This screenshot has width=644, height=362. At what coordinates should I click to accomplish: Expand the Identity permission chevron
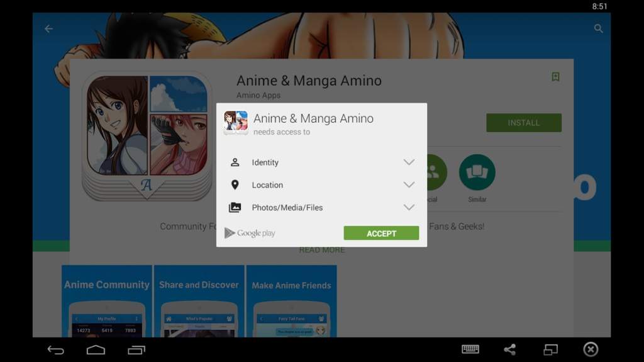[x=409, y=162]
